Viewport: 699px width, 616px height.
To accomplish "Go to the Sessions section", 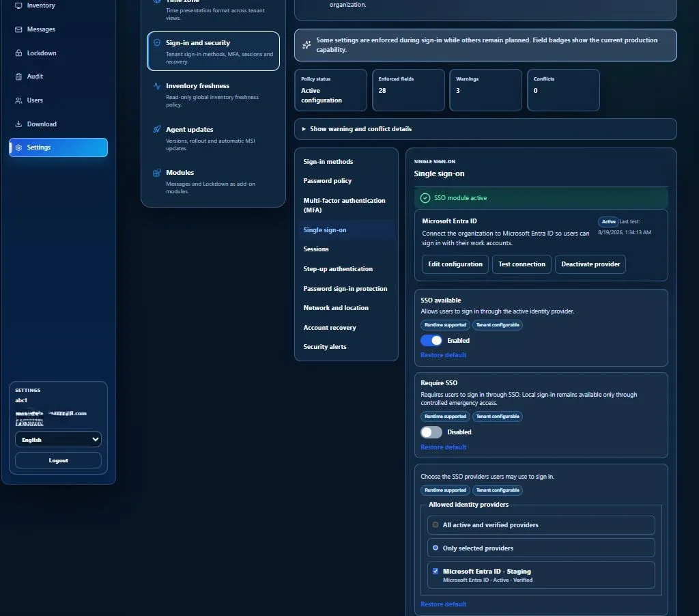I will point(346,249).
